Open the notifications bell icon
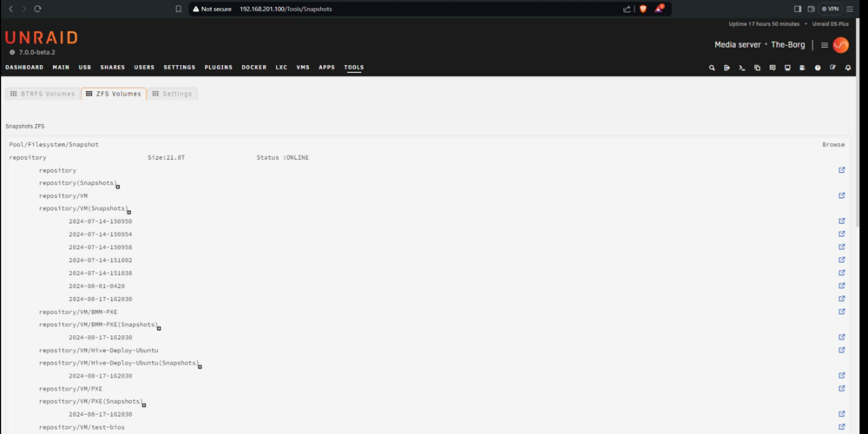This screenshot has height=434, width=868. coord(847,68)
